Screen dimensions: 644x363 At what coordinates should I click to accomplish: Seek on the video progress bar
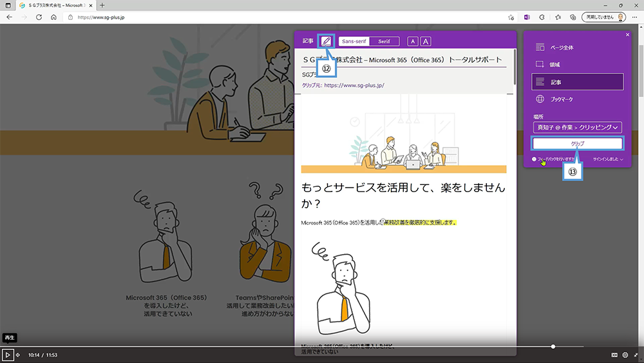(x=292, y=346)
